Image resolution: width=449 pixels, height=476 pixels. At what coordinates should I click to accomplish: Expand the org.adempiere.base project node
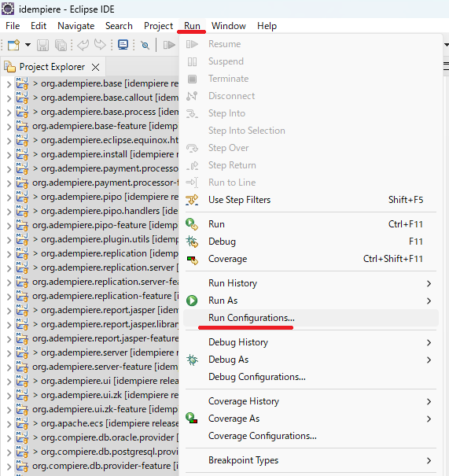[9, 83]
